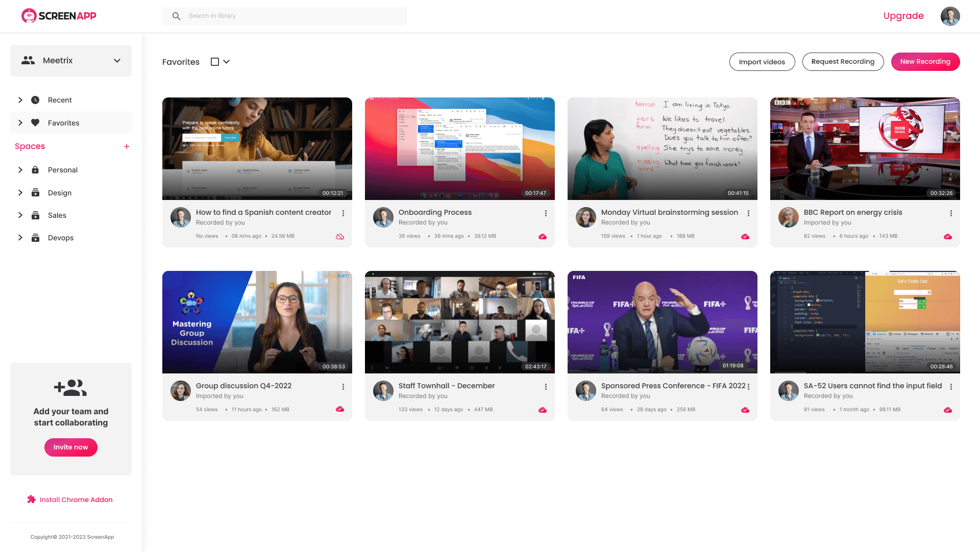Viewport: 980px width, 552px height.
Task: Click the Upgrade link
Action: (903, 16)
